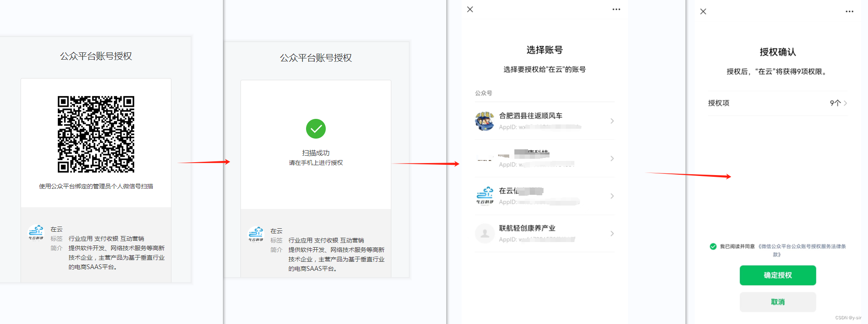This screenshot has width=868, height=324.
Task: Click the 授权后，"在云"将获得9项权限 text
Action: (x=778, y=71)
